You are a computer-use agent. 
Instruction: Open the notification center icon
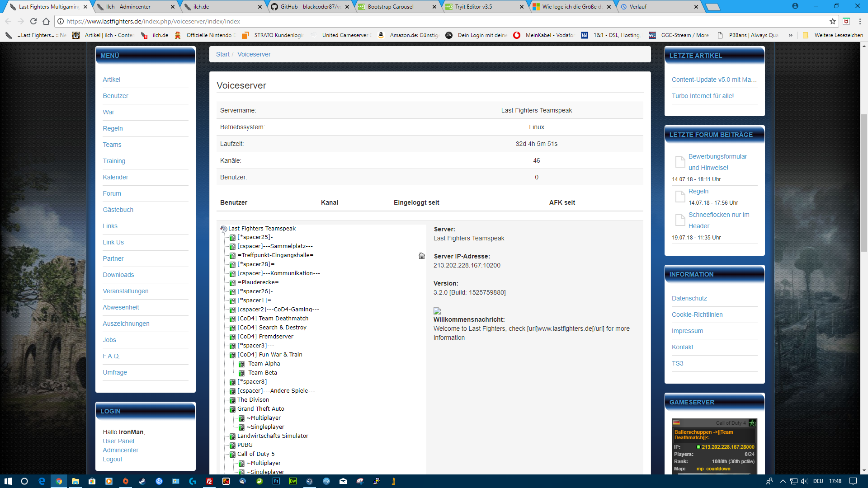point(853,481)
